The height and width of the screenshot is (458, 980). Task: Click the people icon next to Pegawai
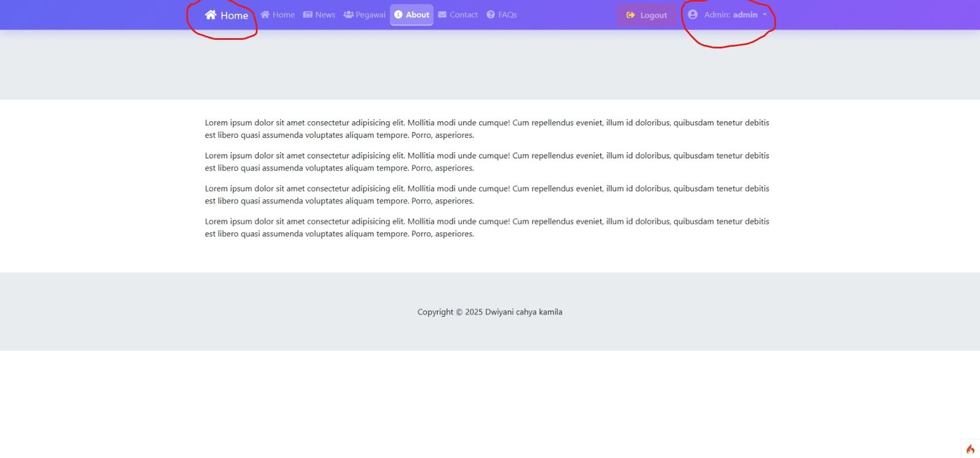[x=349, y=15]
